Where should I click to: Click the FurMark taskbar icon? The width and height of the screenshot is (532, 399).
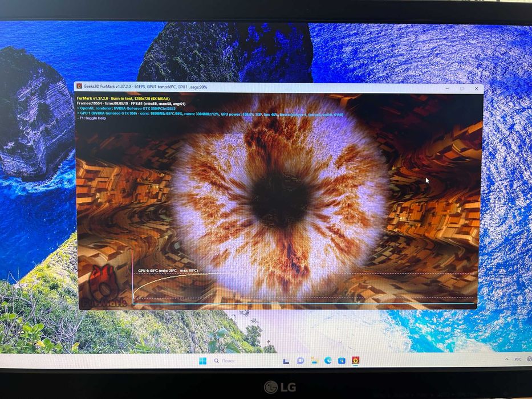coord(355,360)
